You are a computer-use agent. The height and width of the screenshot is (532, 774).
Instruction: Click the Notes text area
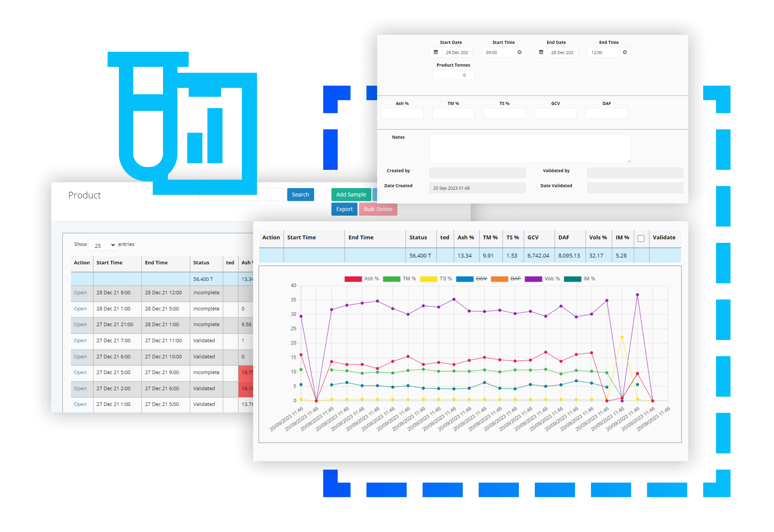[530, 149]
